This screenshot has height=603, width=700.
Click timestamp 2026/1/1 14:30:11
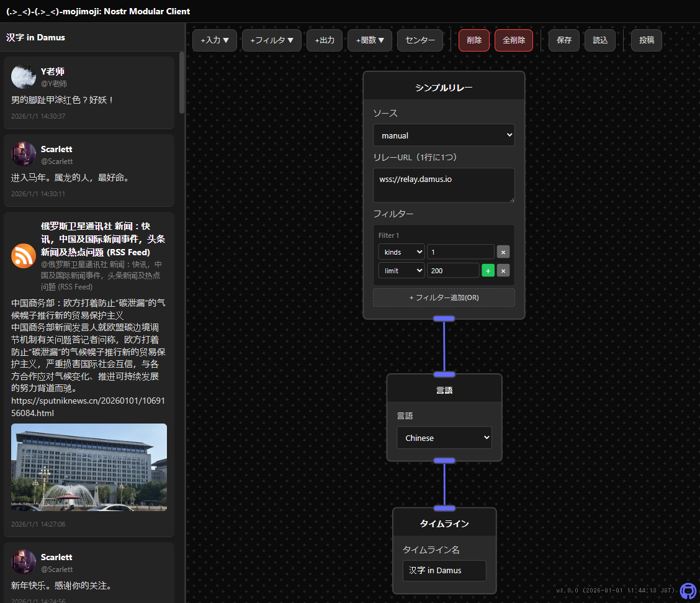coord(38,194)
